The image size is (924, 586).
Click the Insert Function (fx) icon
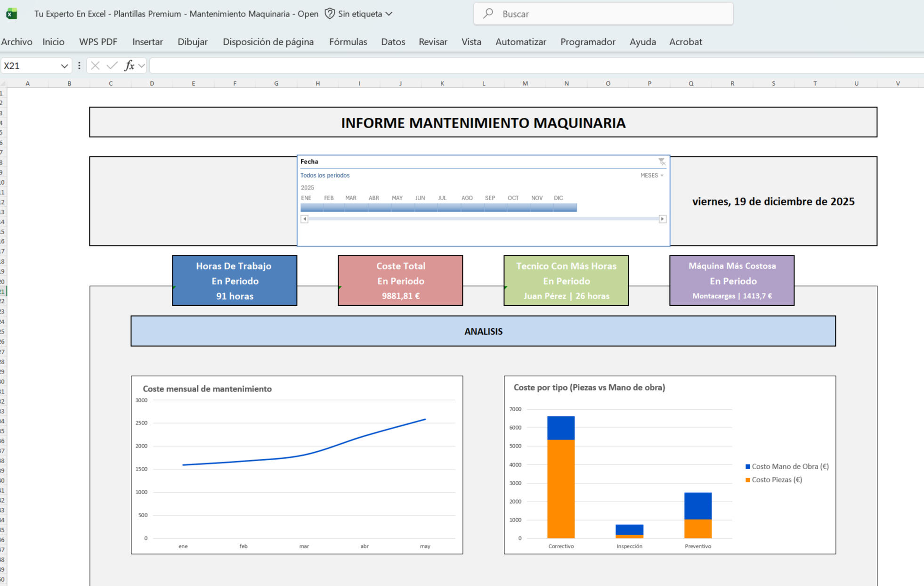(x=130, y=65)
